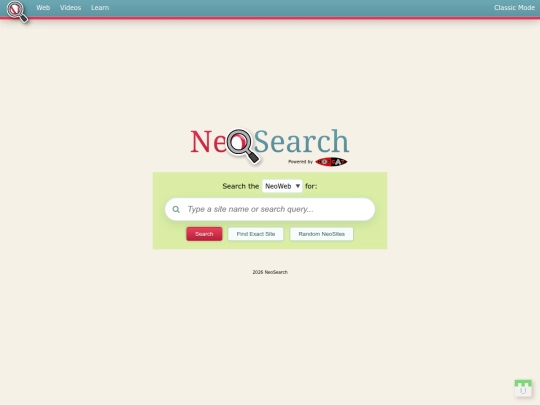
Task: Open the Learn nav item
Action: click(x=100, y=8)
